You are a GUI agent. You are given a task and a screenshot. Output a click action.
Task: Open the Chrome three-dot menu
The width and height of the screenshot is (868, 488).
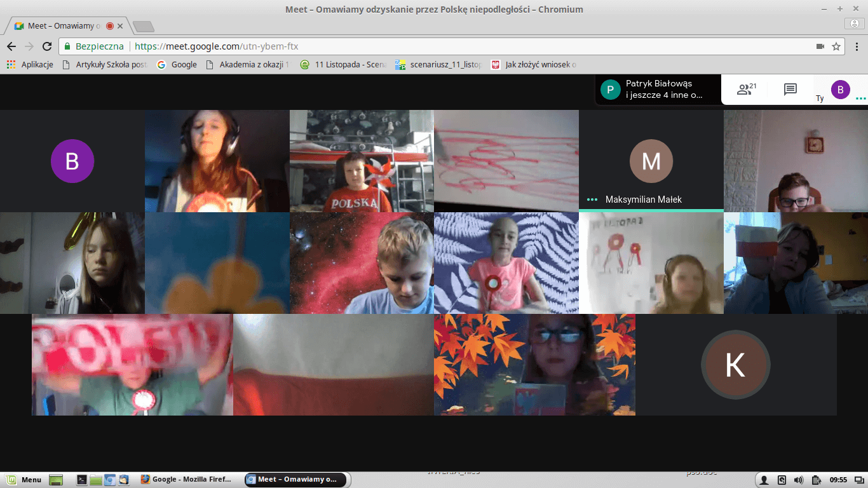click(x=855, y=46)
